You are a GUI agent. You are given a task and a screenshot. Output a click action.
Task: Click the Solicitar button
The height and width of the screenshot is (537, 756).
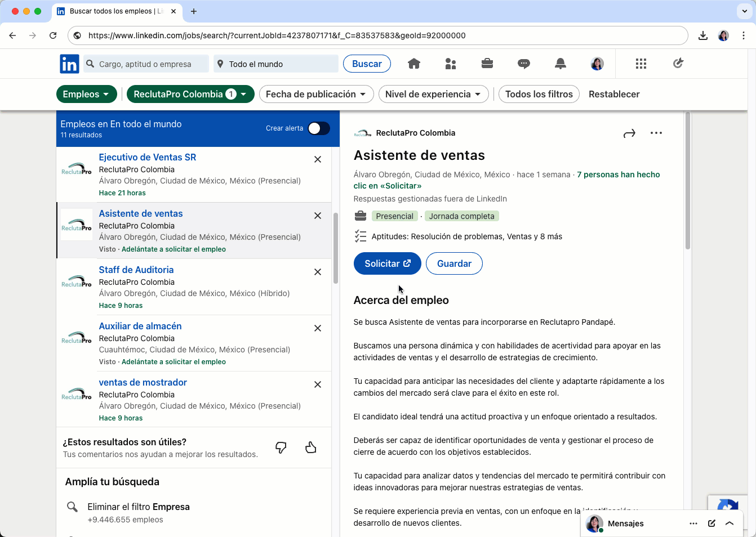[387, 263]
